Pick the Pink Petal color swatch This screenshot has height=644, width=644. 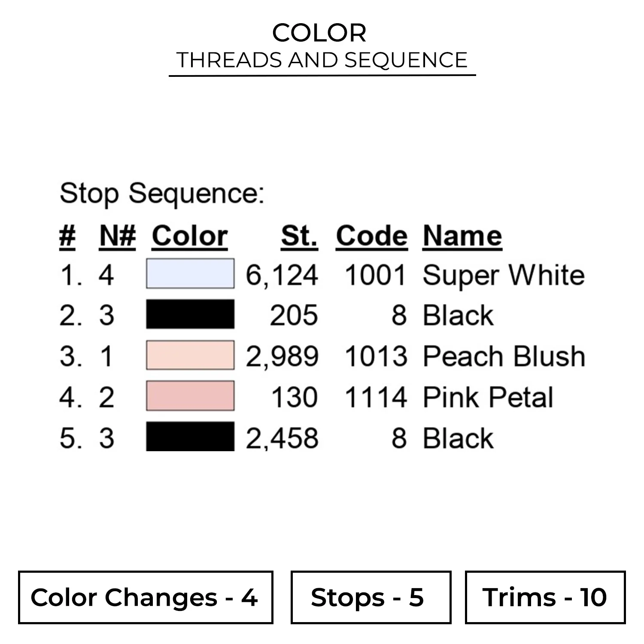coord(190,396)
